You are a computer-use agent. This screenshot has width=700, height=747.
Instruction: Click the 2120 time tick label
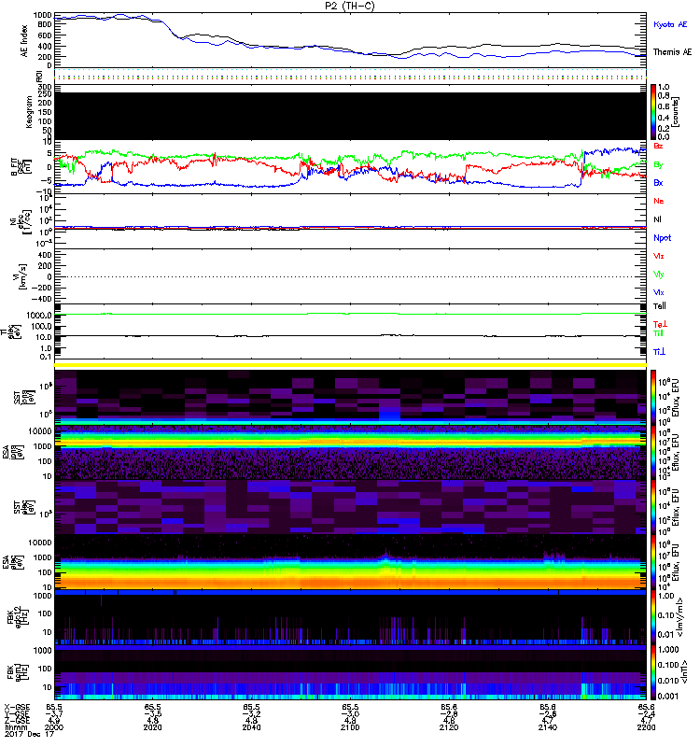click(x=449, y=727)
